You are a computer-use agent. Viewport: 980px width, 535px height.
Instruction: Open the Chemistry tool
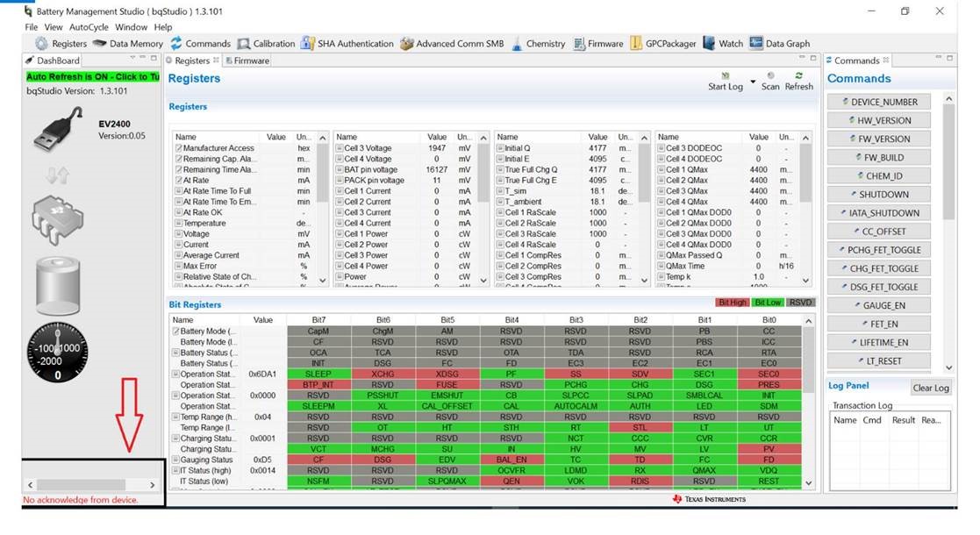pos(538,44)
